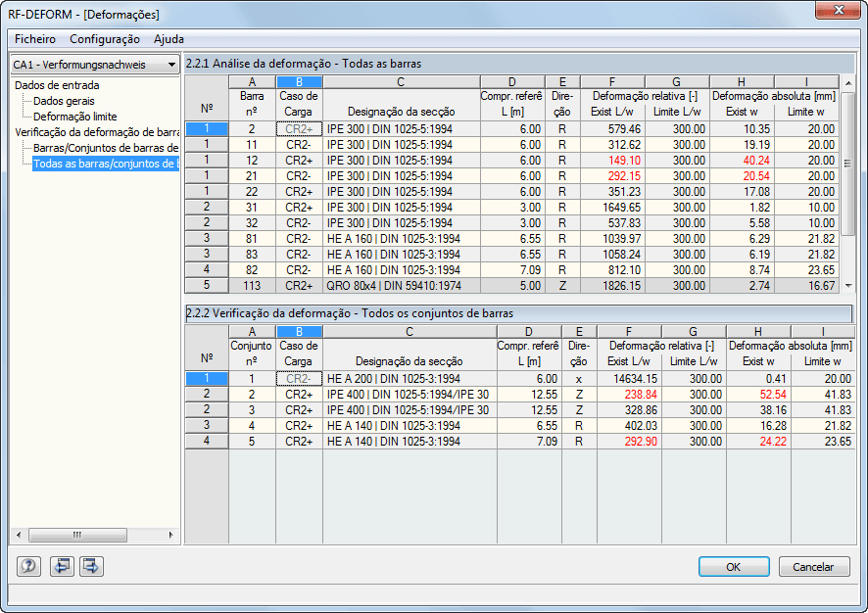The width and height of the screenshot is (868, 613).
Task: Select Verificação da deformação de barras node
Action: point(97,132)
